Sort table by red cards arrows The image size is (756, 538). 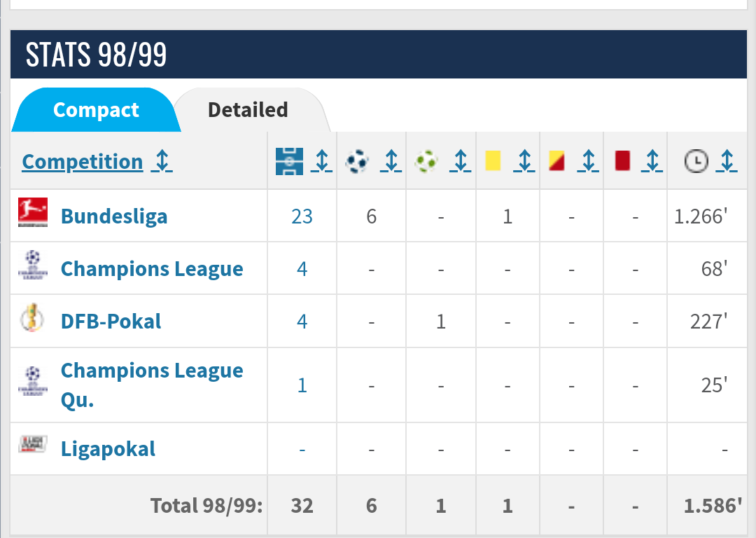pyautogui.click(x=652, y=161)
